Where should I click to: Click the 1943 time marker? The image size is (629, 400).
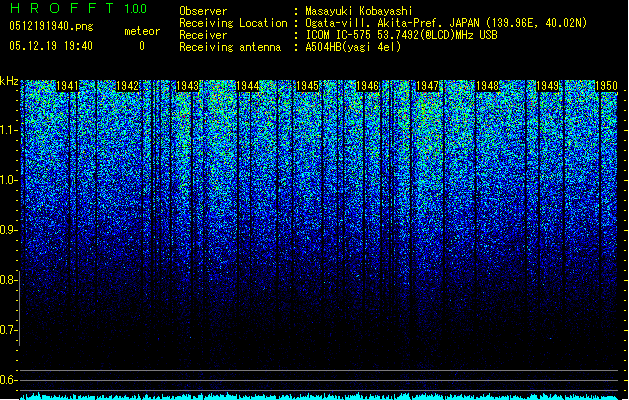pyautogui.click(x=187, y=86)
